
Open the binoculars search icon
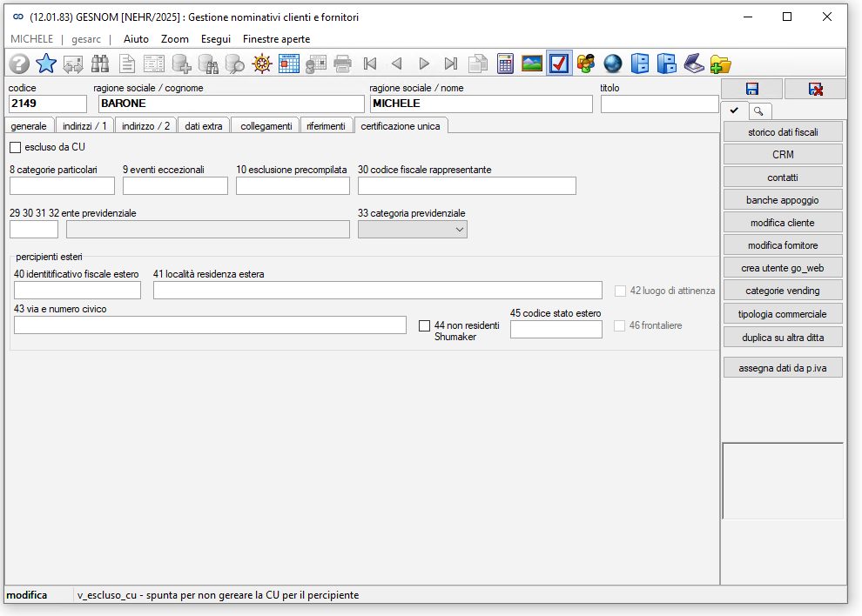tap(99, 64)
